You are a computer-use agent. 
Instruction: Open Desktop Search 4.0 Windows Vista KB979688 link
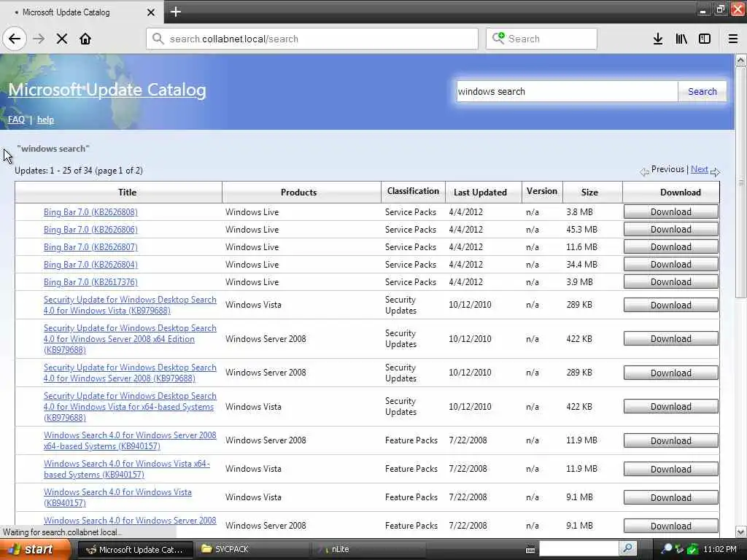[x=130, y=305]
